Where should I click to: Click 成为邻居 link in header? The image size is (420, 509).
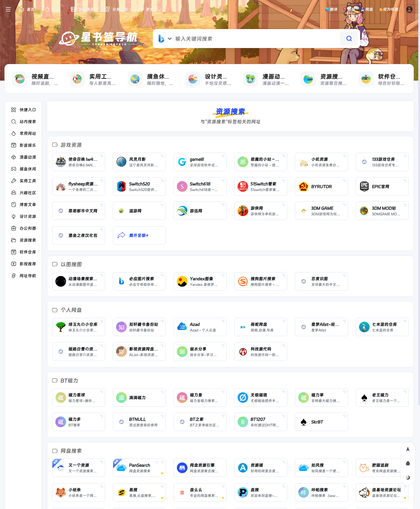tap(389, 9)
